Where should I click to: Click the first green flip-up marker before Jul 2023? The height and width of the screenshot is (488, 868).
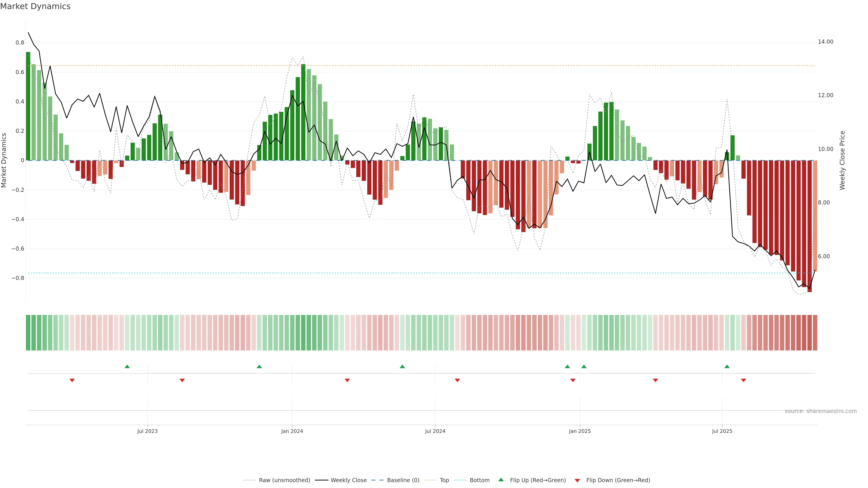point(127,366)
